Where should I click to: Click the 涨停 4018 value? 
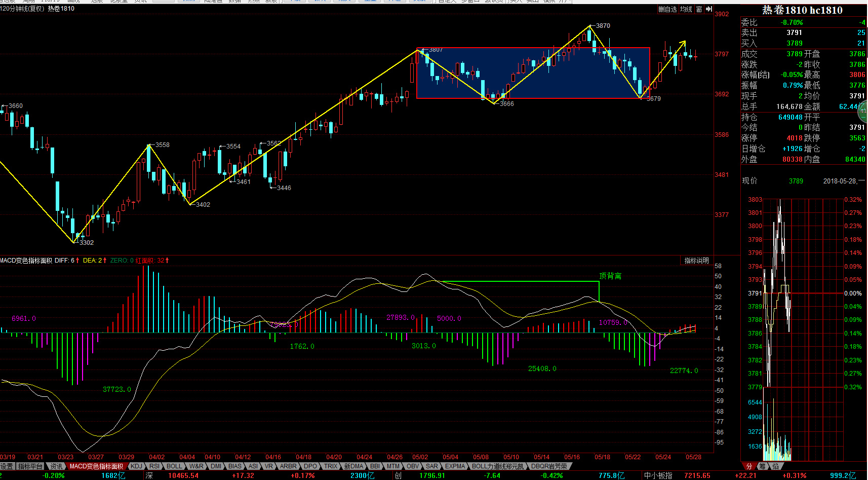tap(795, 138)
